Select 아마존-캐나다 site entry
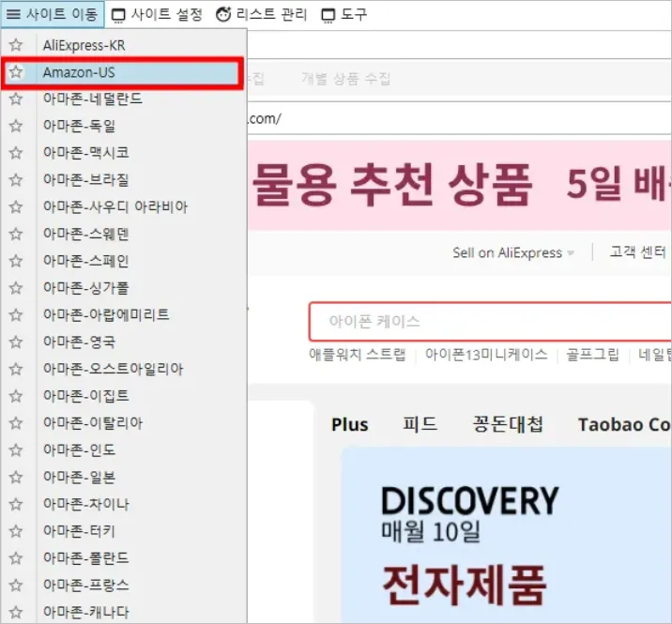This screenshot has width=672, height=624. tap(124, 612)
